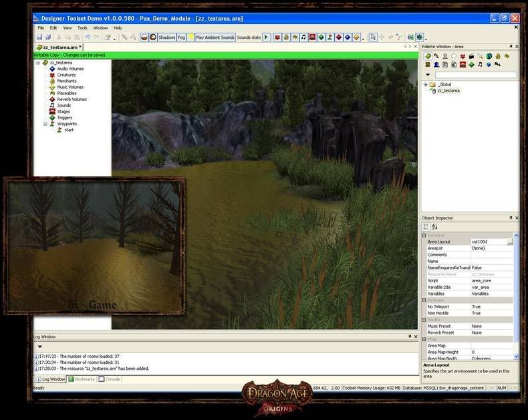
Task: Select Merchants in area tree
Action: (x=67, y=81)
